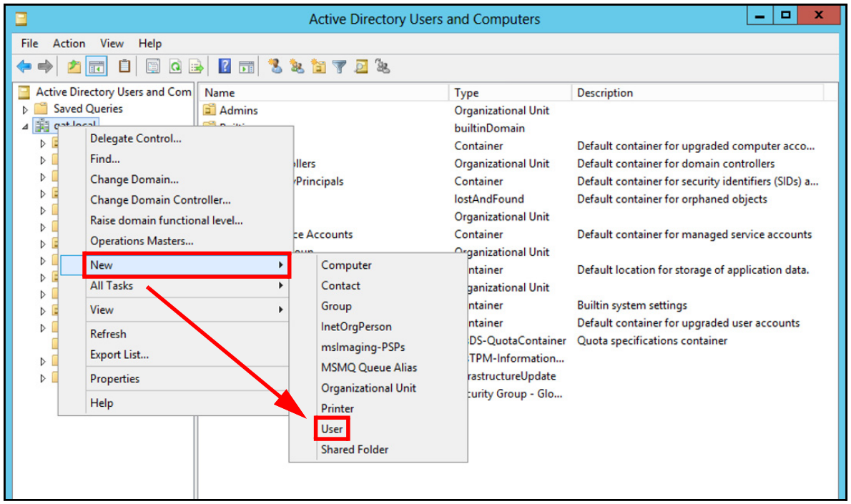This screenshot has width=851, height=504.
Task: Click the create new group toolbar icon
Action: [296, 66]
